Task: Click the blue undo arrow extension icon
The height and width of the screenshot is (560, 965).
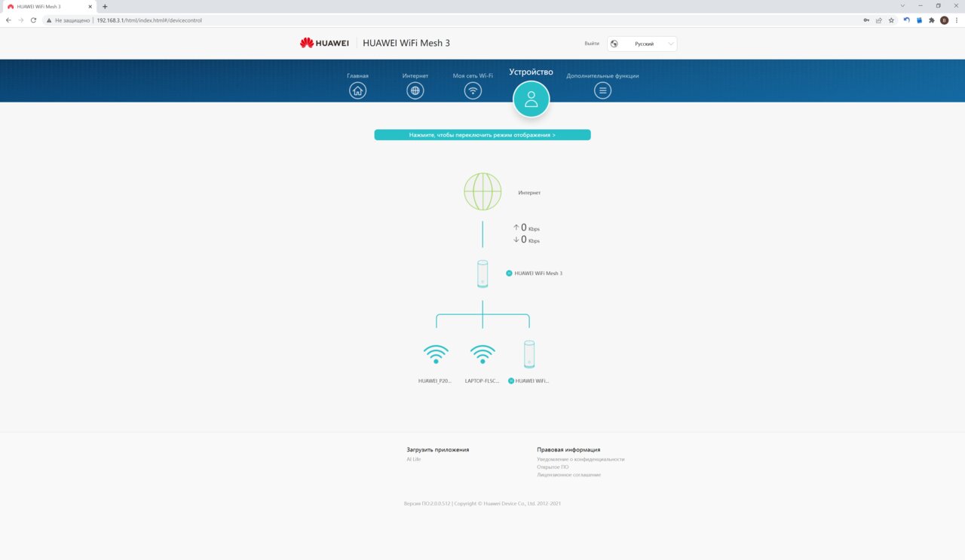Action: pos(907,20)
